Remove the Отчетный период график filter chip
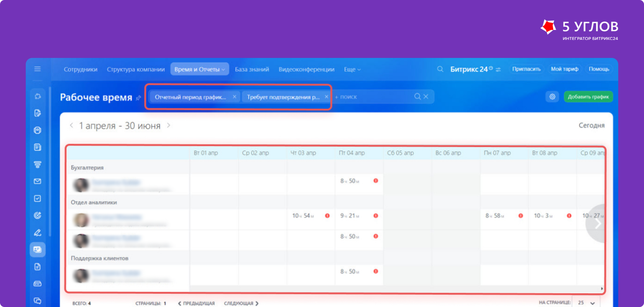 [x=234, y=97]
